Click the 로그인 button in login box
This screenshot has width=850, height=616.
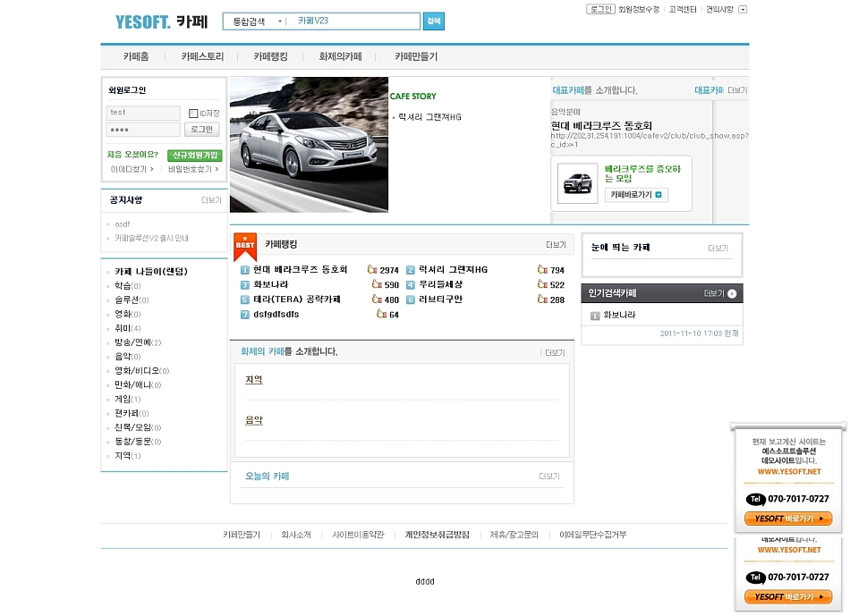(x=201, y=130)
